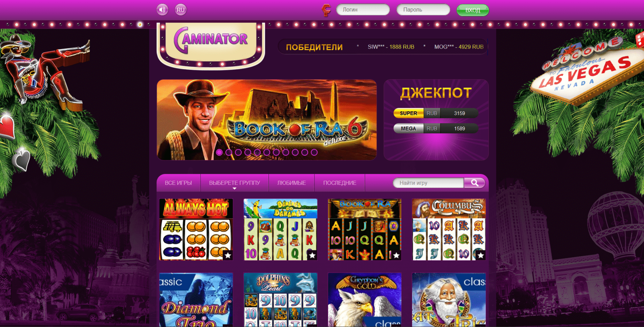This screenshot has width=644, height=327.
Task: Expand the ВЫБЕРЕТЕ ГРУППУ dropdown
Action: [x=235, y=183]
